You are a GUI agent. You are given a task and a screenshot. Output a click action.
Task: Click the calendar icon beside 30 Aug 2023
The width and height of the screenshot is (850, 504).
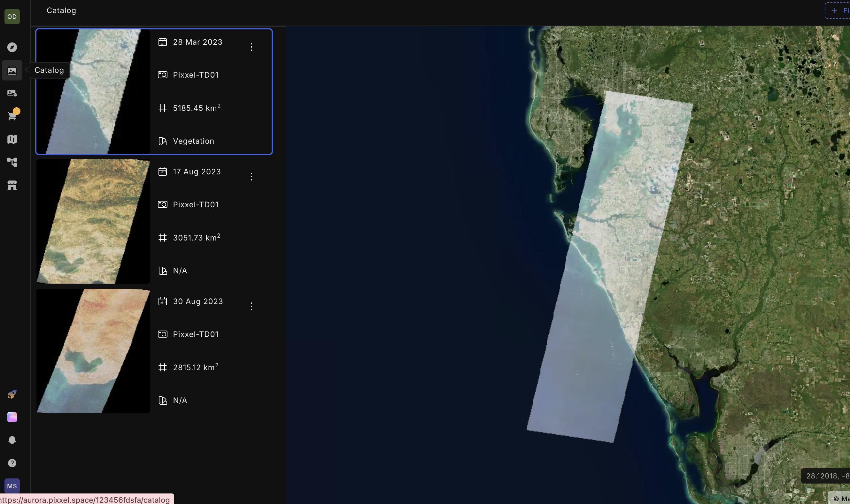[163, 302]
